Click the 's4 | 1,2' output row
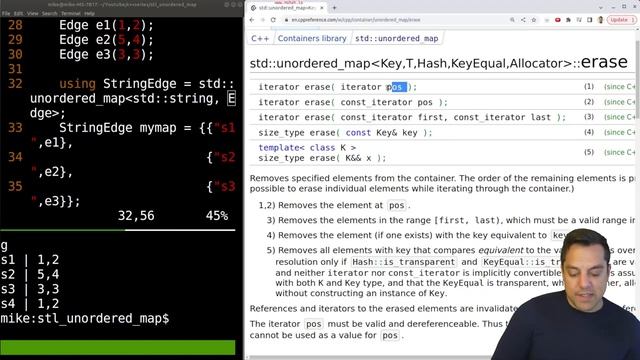The height and width of the screenshot is (360, 640). [30, 304]
